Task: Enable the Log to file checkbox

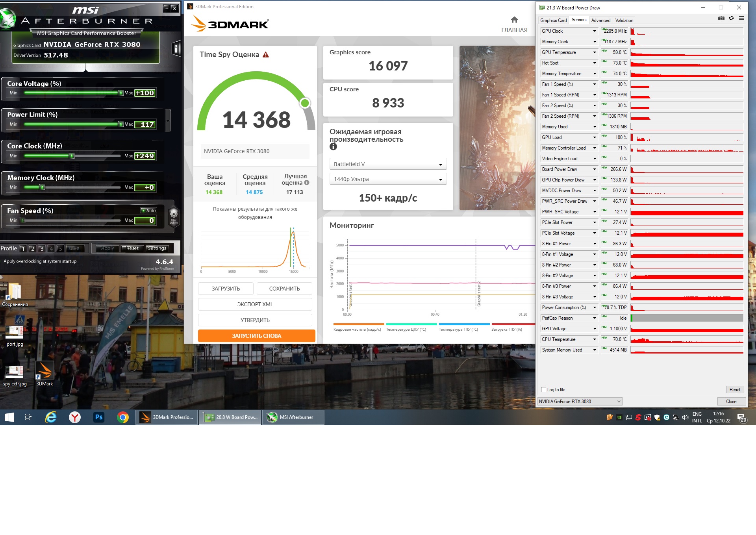Action: pyautogui.click(x=544, y=390)
